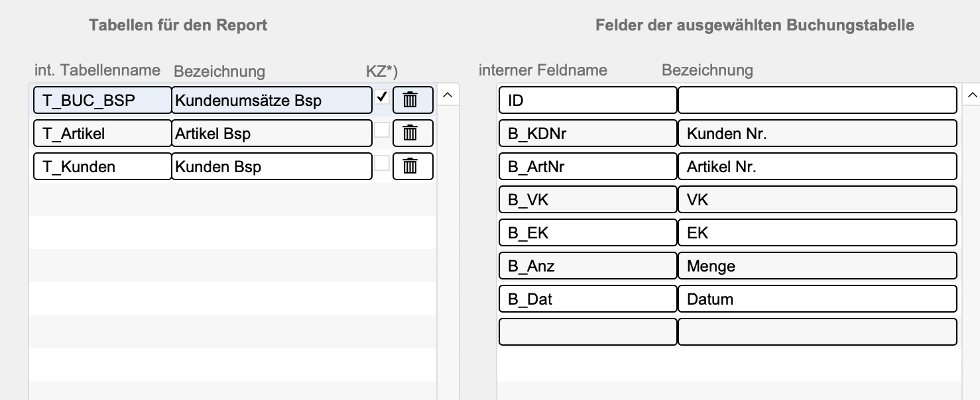Click the empty description next to ID
The height and width of the screenshot is (400, 980).
coord(817,100)
